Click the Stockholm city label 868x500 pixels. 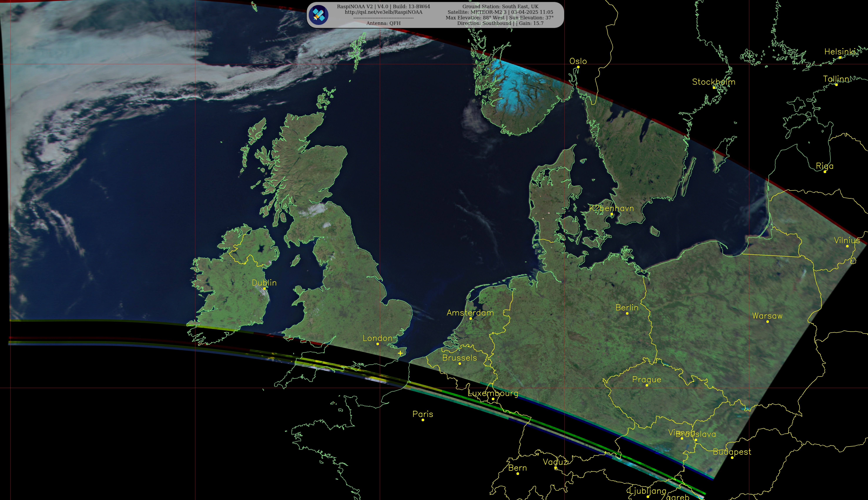click(714, 82)
